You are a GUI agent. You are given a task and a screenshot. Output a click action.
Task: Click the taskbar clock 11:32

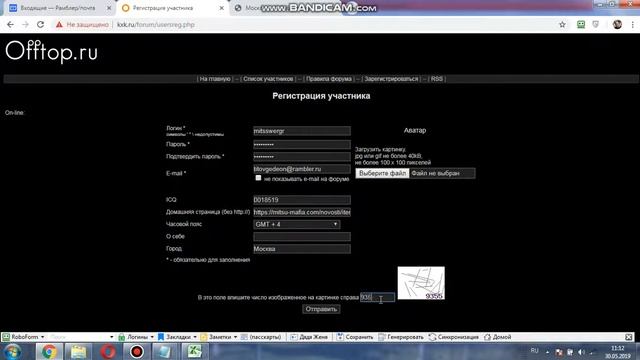coord(618,352)
